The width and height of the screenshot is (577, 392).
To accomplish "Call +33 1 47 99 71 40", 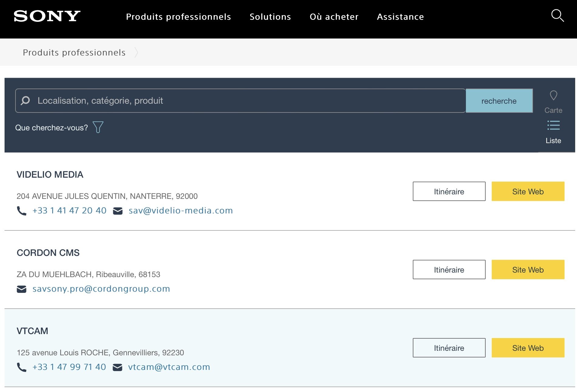I will (x=69, y=367).
